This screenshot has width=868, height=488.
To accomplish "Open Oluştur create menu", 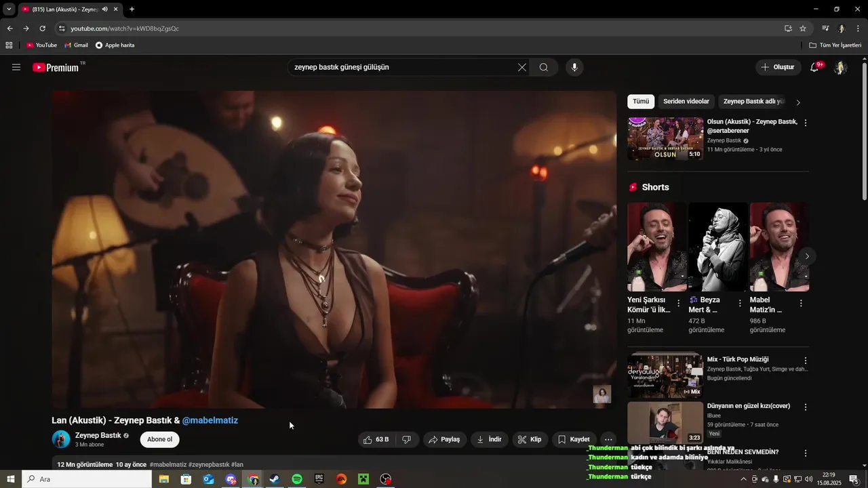I will tap(777, 67).
